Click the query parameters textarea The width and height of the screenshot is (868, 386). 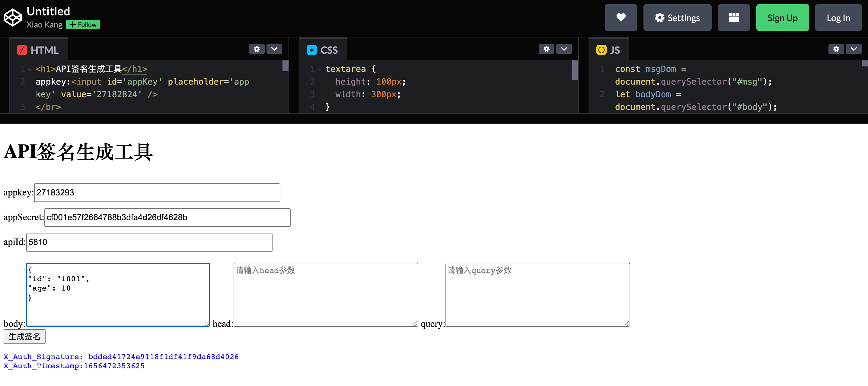click(538, 295)
